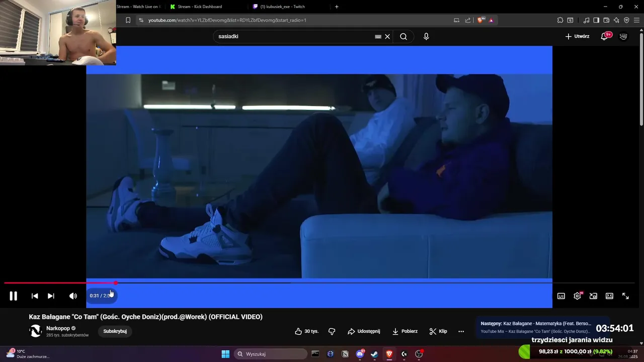Image resolution: width=644 pixels, height=362 pixels.
Task: Open Leo AI sparkle icon
Action: [616, 20]
